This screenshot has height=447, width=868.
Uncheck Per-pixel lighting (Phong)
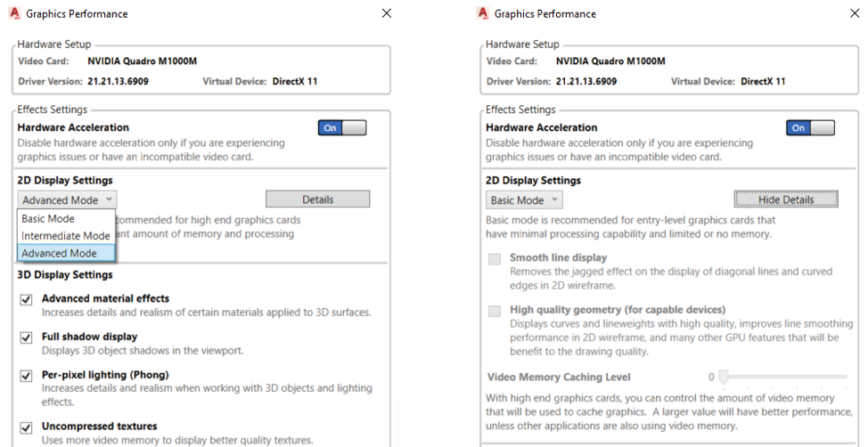coord(26,377)
